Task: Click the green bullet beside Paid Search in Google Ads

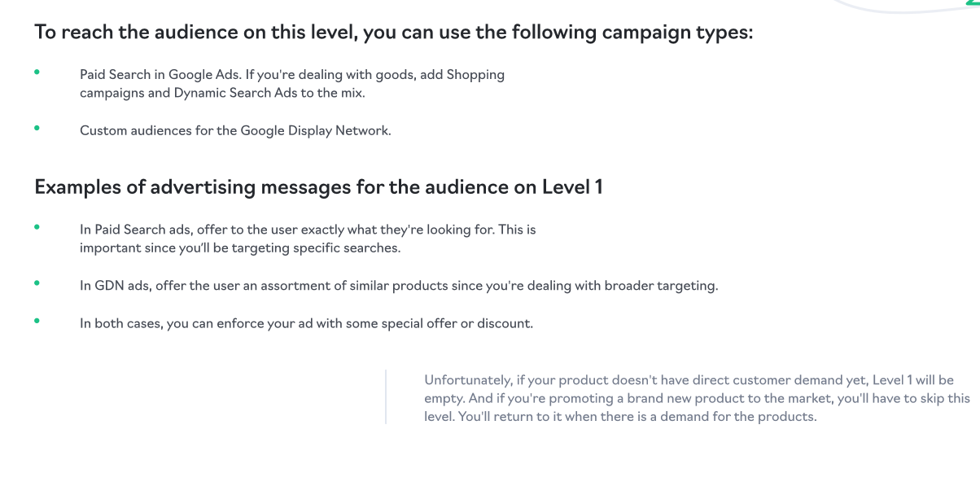Action: click(x=37, y=72)
